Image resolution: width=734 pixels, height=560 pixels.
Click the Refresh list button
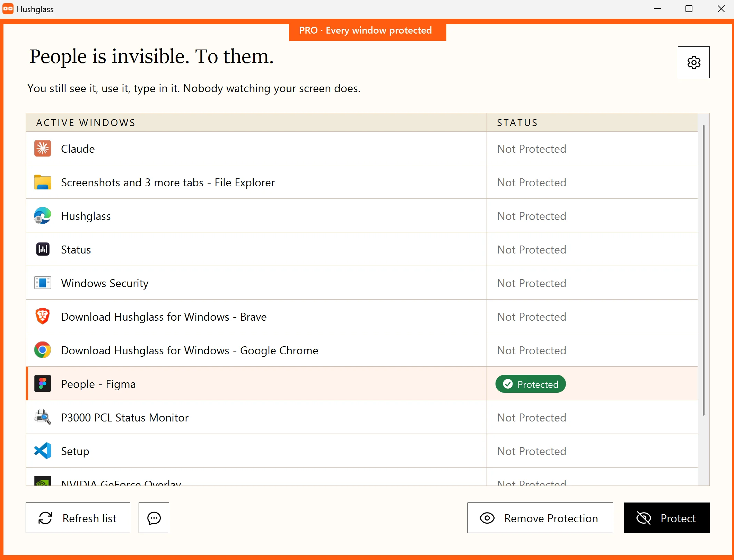pos(78,518)
